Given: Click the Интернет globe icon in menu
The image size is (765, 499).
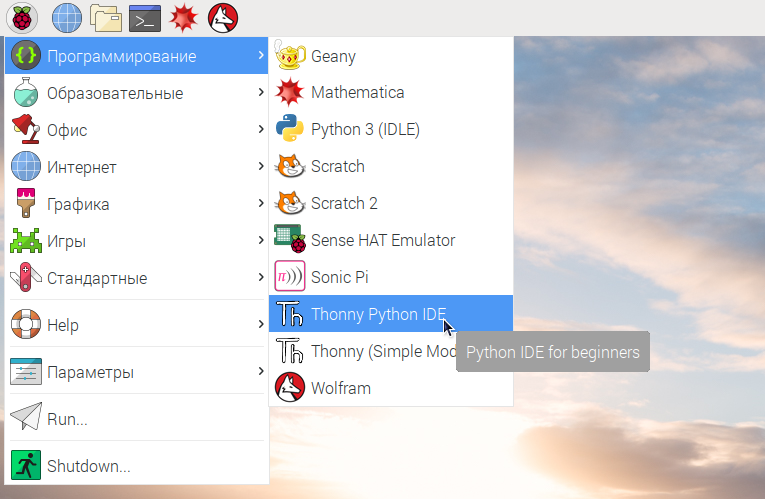Looking at the screenshot, I should point(26,166).
